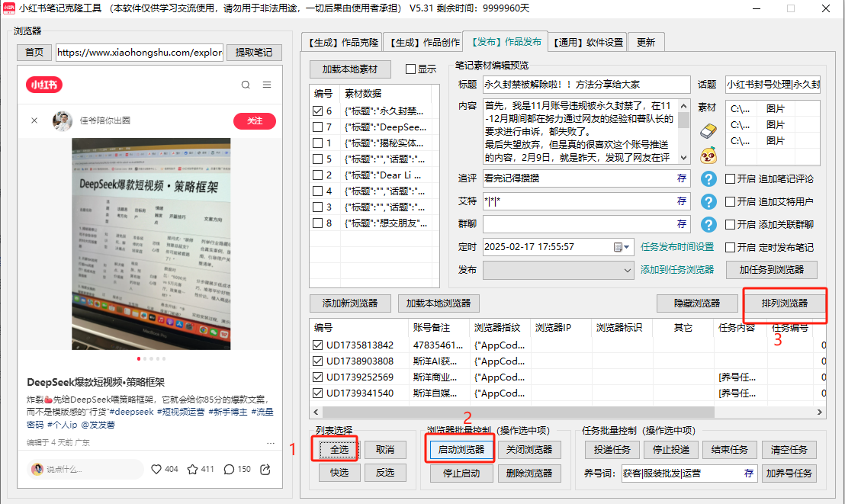Open the 【通用】软件设置 tab
The width and height of the screenshot is (845, 504).
coord(587,42)
